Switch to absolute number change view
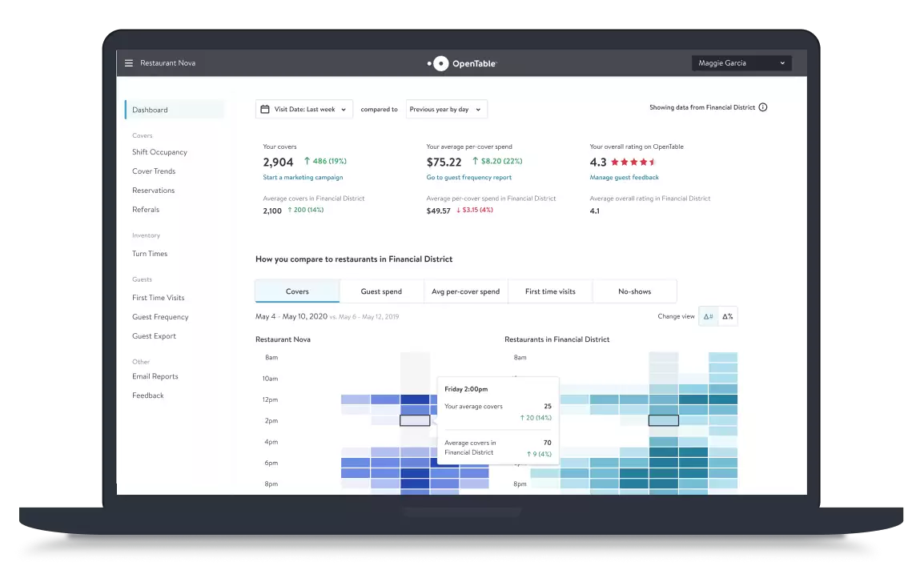The height and width of the screenshot is (586, 924). pos(708,316)
